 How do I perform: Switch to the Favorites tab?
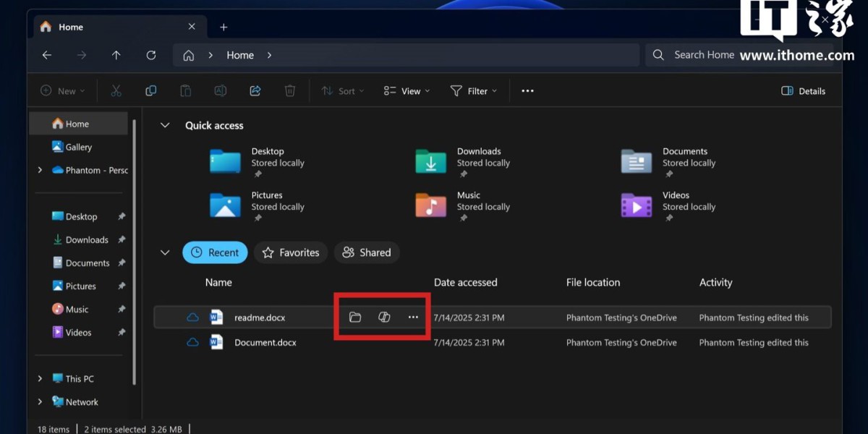(x=291, y=252)
